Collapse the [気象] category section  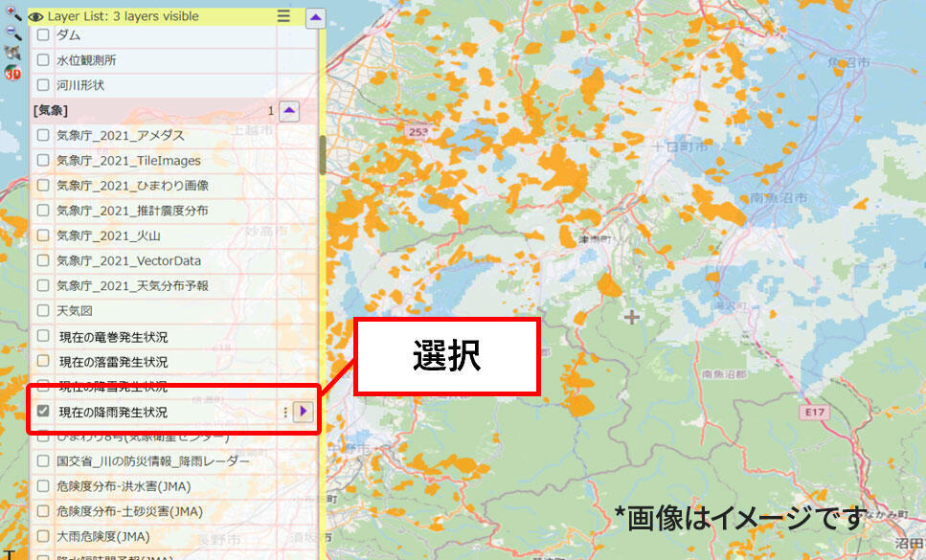click(290, 110)
